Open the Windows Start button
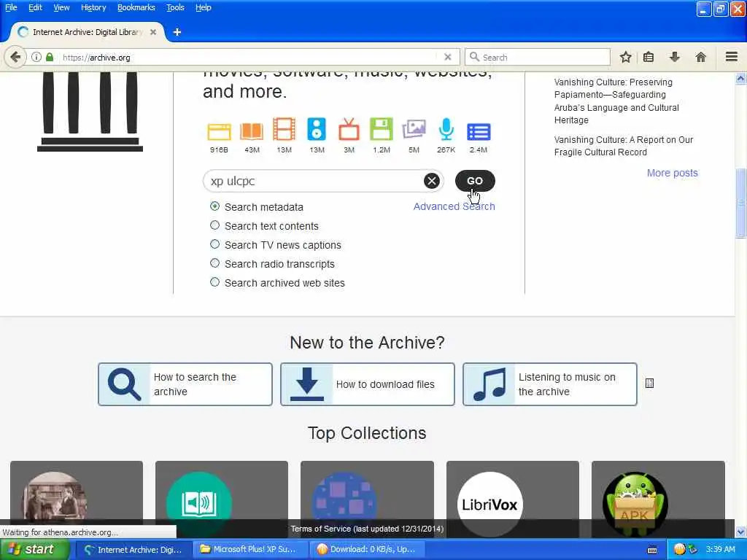The image size is (747, 560). click(35, 549)
